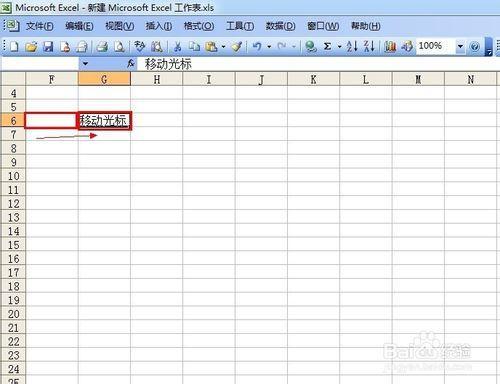The width and height of the screenshot is (500, 384).
Task: Select column K header
Action: click(x=313, y=79)
